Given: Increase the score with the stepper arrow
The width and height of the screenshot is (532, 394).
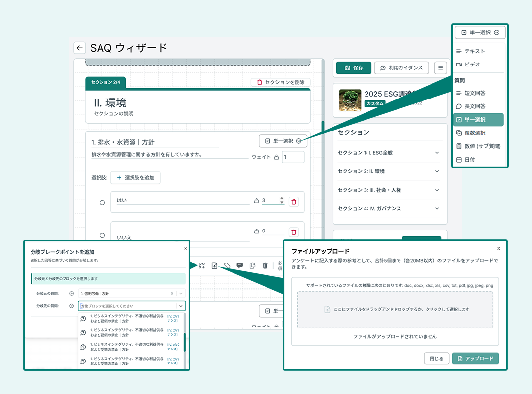Looking at the screenshot, I should click(281, 198).
